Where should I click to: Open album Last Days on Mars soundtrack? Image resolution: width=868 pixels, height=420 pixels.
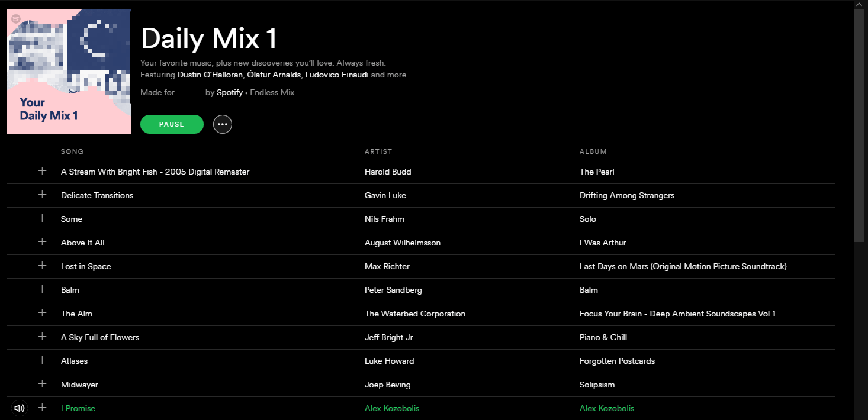click(x=683, y=266)
